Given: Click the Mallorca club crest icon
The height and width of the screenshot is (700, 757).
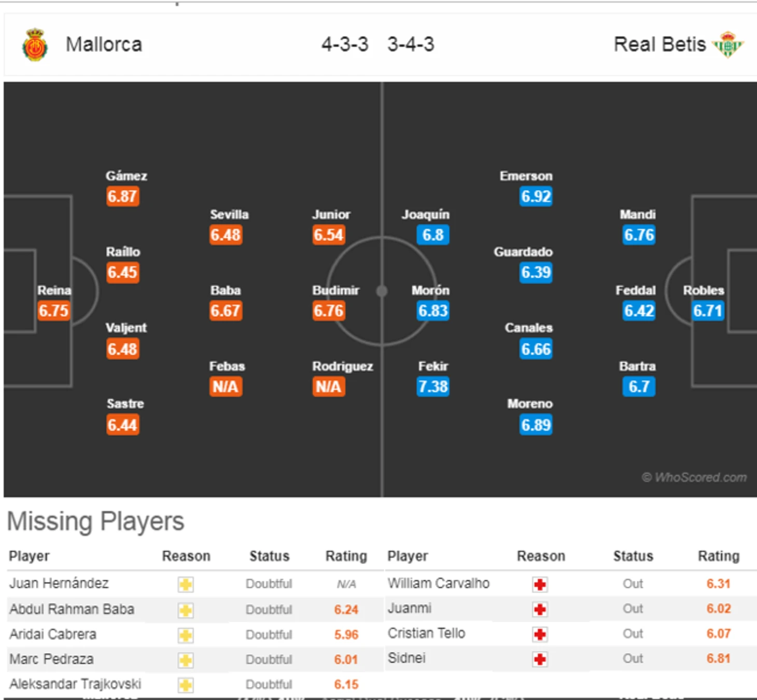Looking at the screenshot, I should 35,45.
